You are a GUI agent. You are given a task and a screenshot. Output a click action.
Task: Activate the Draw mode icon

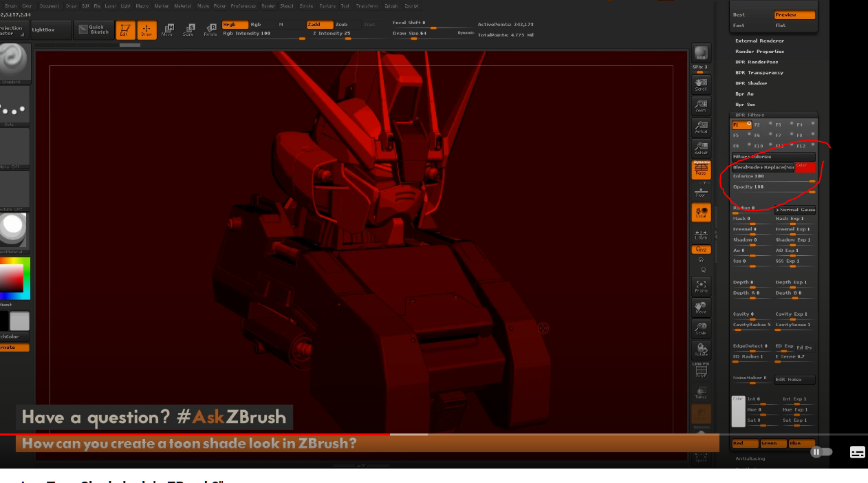(147, 30)
